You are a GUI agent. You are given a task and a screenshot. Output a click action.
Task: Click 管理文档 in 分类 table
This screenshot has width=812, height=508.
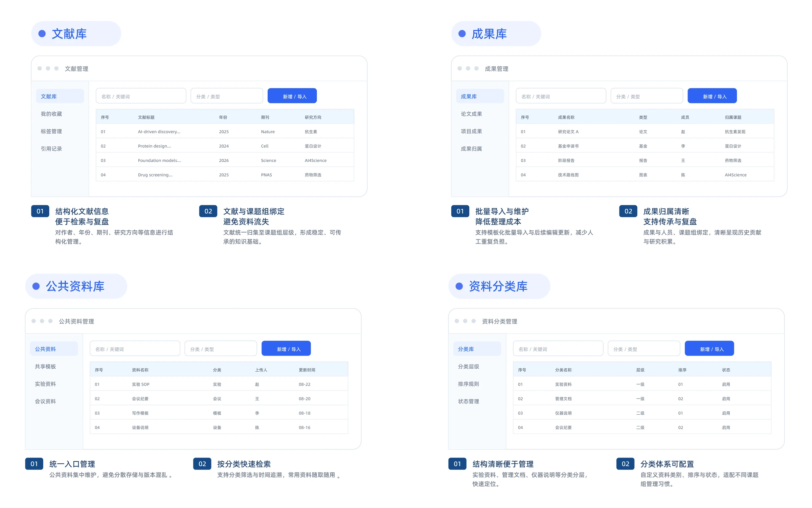pyautogui.click(x=563, y=398)
